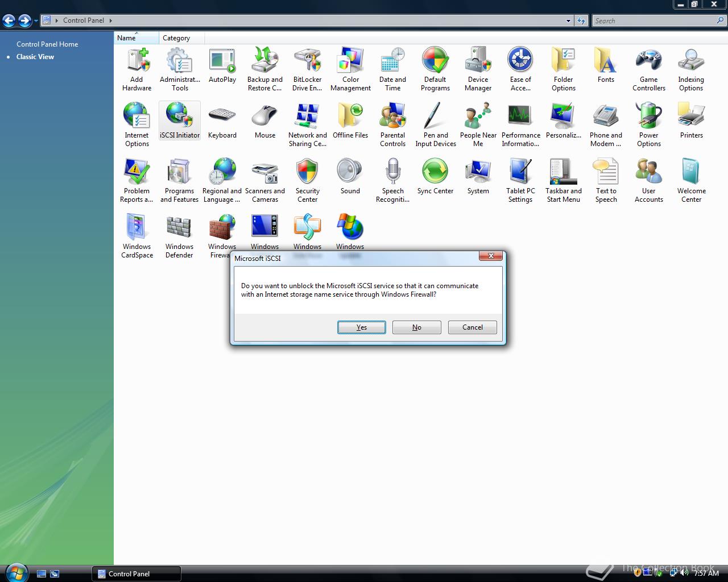
Task: Open People Near Me
Action: coord(478,124)
